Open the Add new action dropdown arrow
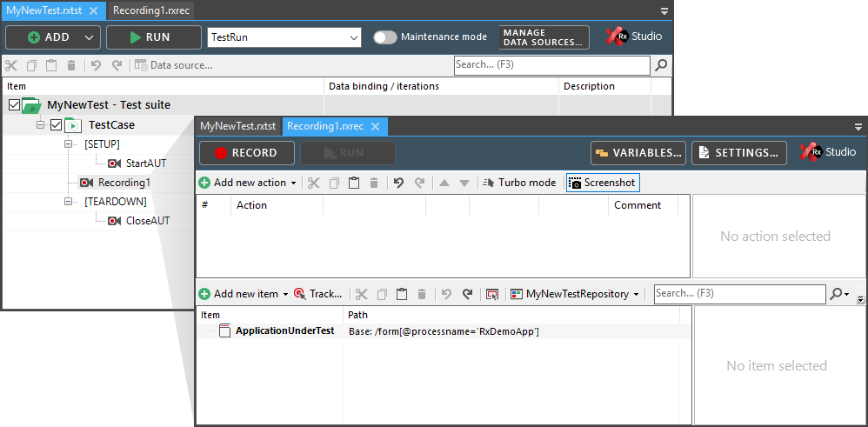This screenshot has height=427, width=868. pyautogui.click(x=293, y=183)
